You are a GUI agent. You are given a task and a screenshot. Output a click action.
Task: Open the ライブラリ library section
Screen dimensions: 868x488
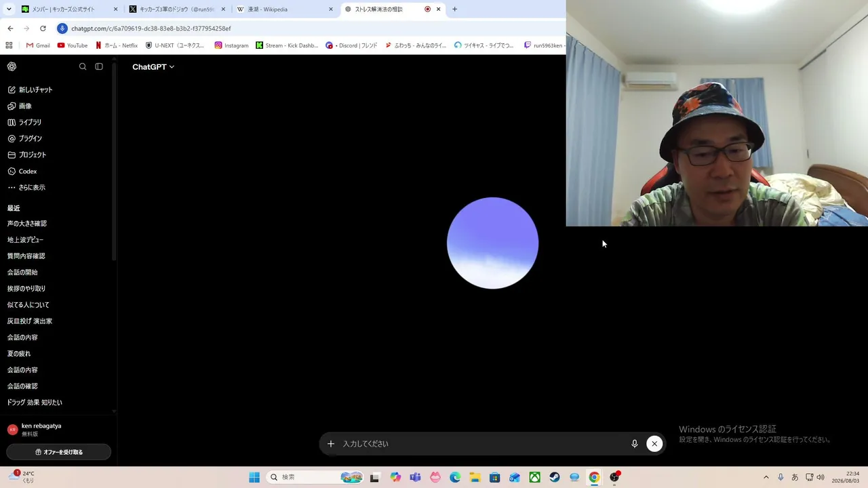(x=24, y=122)
